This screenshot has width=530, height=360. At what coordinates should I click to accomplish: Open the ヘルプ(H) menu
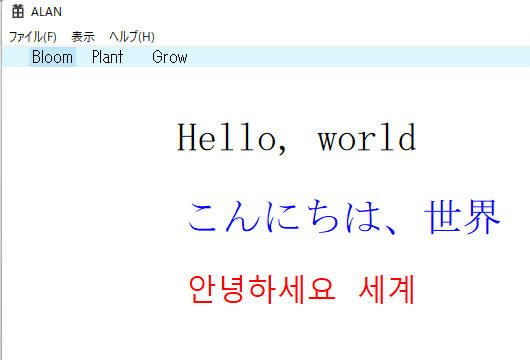click(132, 37)
